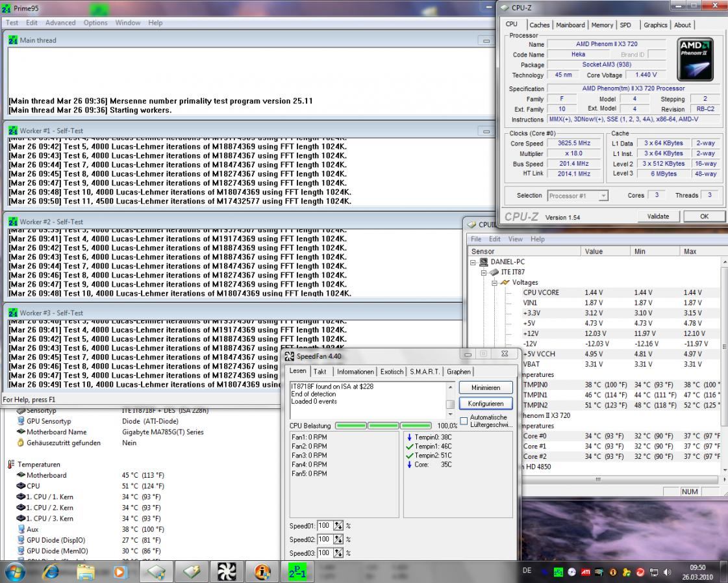Click the Speed01 percentage input field
The image size is (728, 583).
click(325, 526)
